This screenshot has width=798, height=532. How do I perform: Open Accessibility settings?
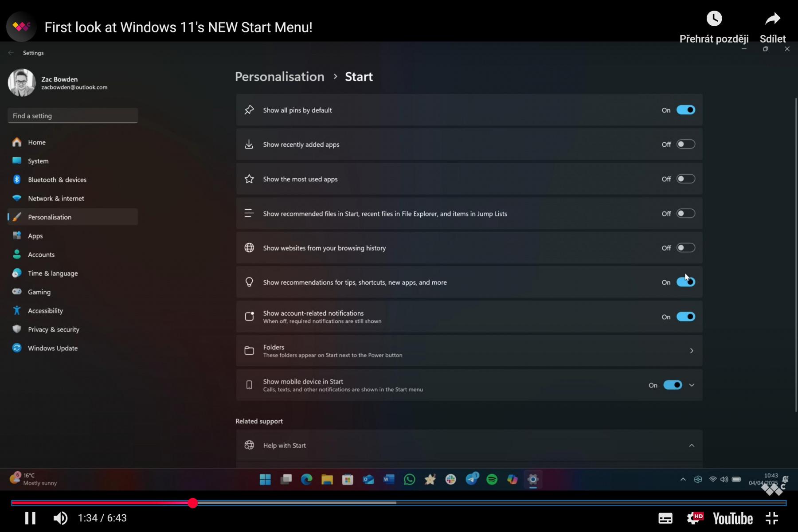73,311
